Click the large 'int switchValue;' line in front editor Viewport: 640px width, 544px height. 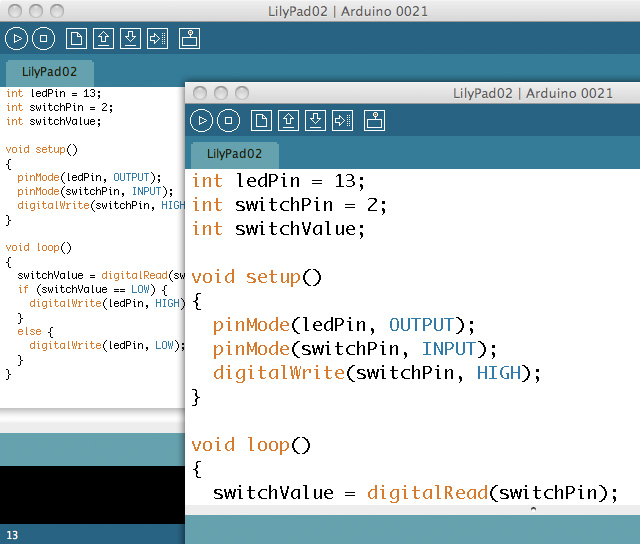click(x=279, y=229)
